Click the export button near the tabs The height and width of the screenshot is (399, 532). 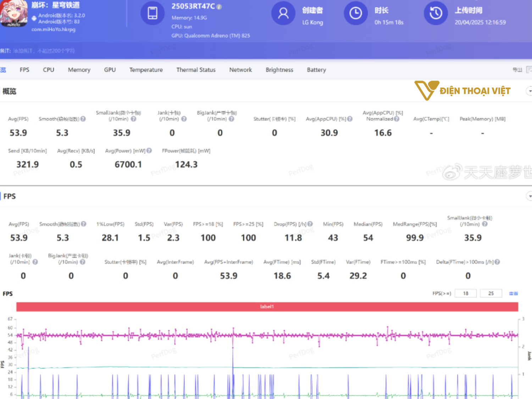click(517, 70)
